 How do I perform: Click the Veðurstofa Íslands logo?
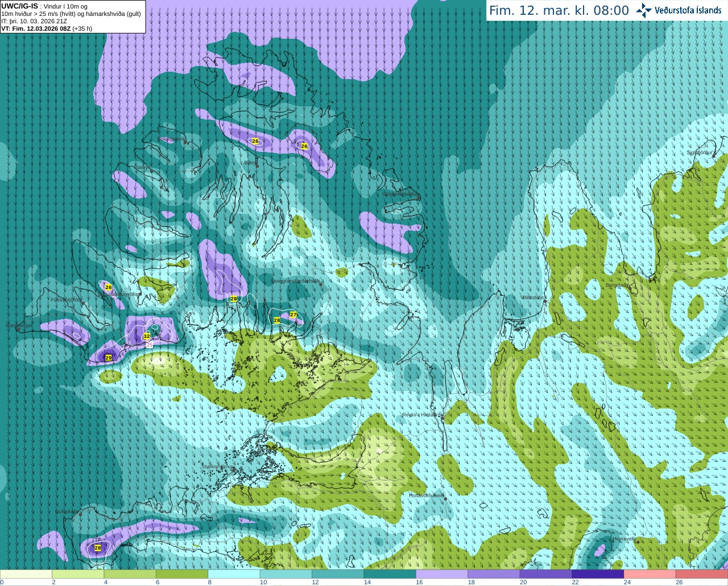[679, 10]
